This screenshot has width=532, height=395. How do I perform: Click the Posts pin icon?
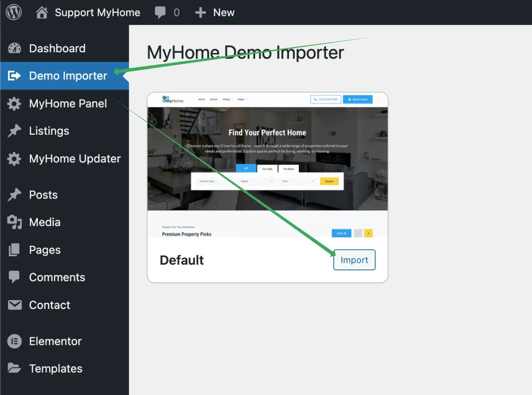pos(14,195)
